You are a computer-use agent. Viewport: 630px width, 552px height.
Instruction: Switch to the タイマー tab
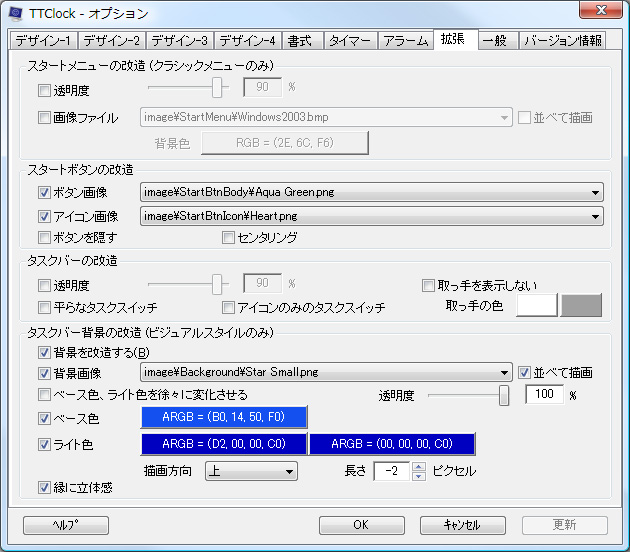[x=350, y=41]
